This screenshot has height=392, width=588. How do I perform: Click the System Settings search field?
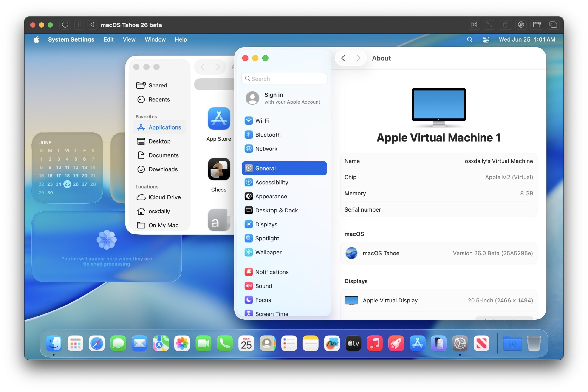[284, 79]
